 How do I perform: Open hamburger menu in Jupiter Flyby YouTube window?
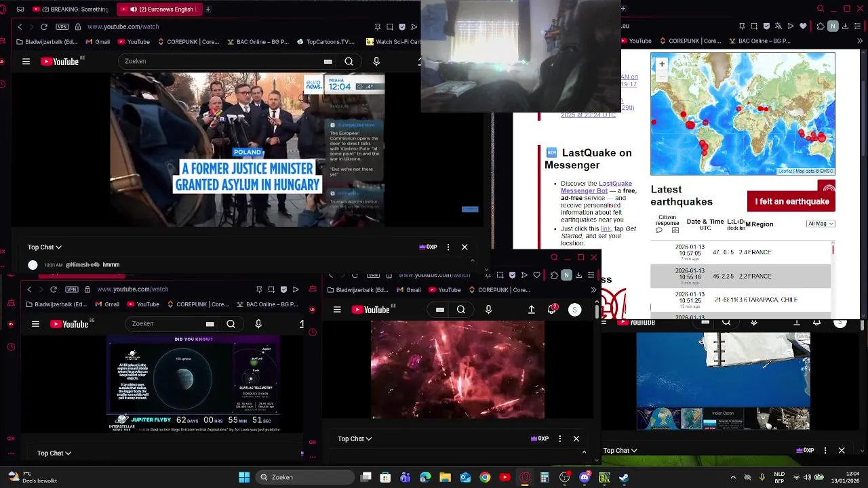(35, 324)
